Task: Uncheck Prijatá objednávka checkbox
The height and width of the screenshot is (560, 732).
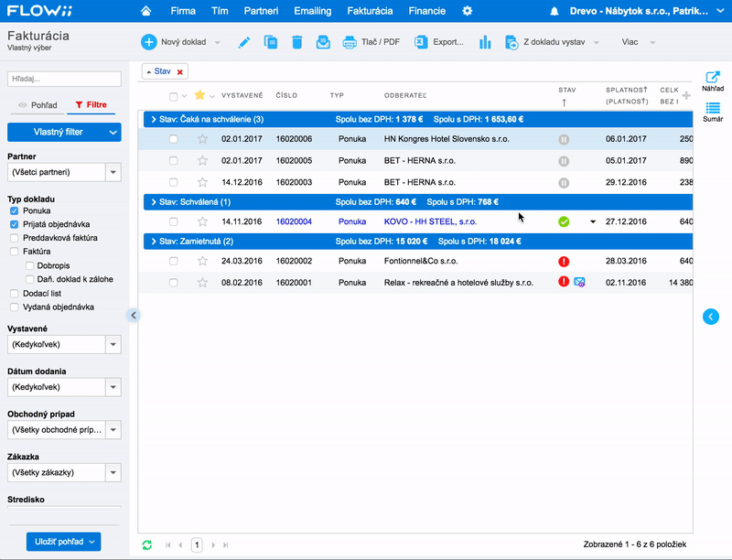Action: click(x=15, y=224)
